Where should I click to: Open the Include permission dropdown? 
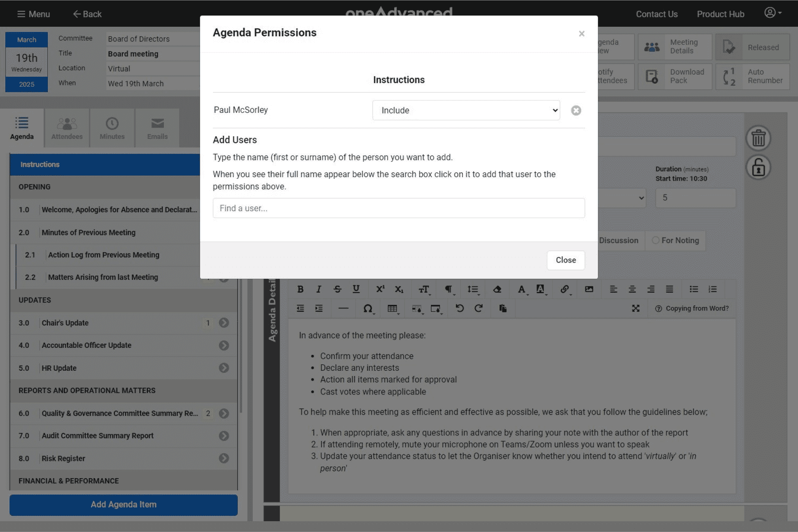point(466,110)
